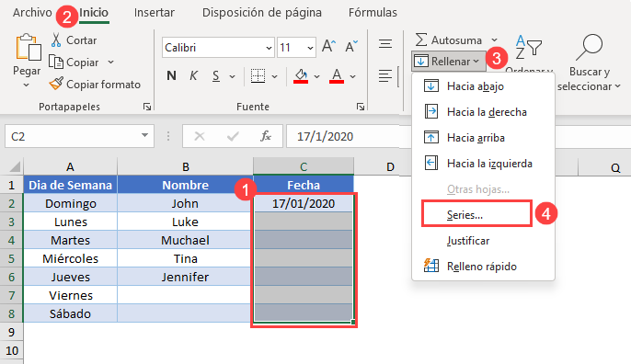Open the insert function fx icon
This screenshot has height=364, width=631.
click(x=266, y=136)
